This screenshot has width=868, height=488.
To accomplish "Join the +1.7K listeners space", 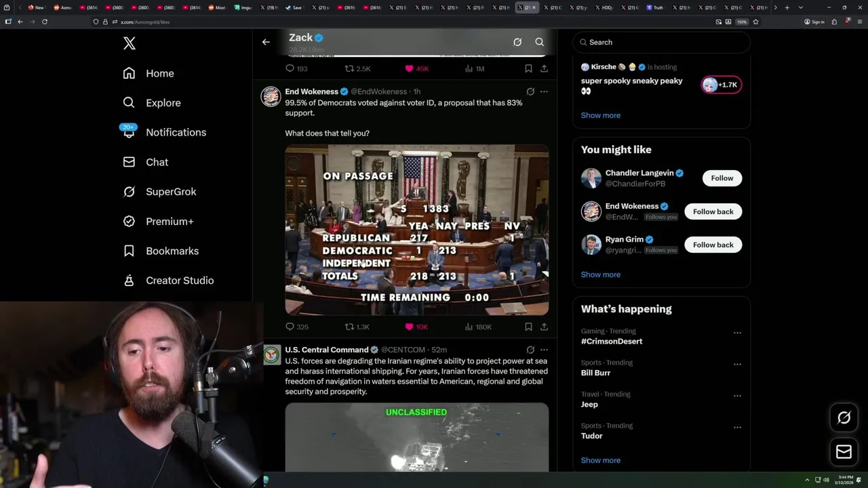I will [722, 85].
